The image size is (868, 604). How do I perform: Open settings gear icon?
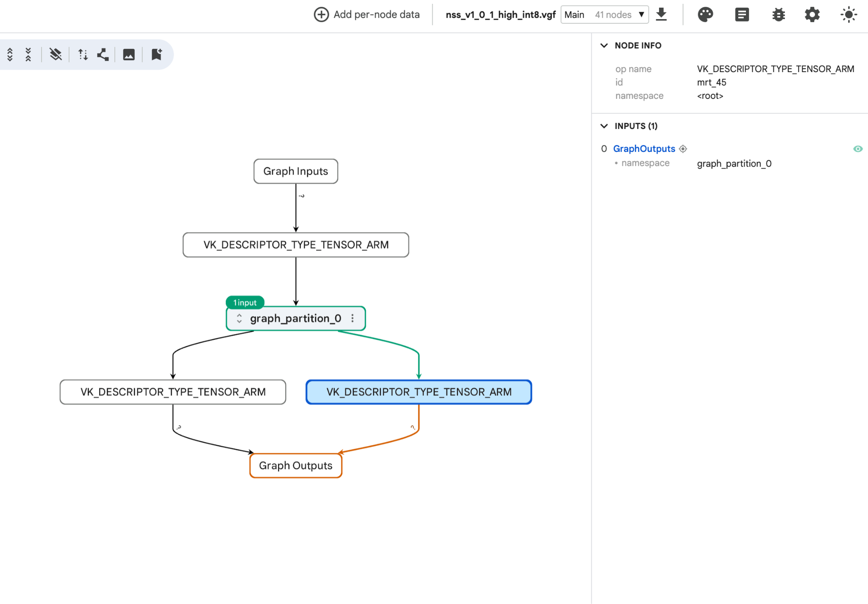(812, 15)
